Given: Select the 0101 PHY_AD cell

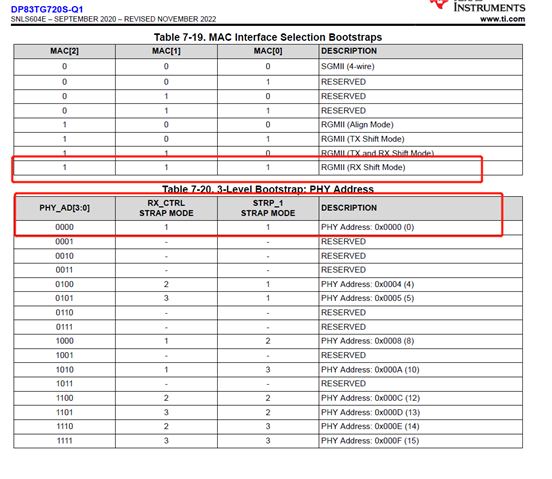Looking at the screenshot, I should pos(64,298).
